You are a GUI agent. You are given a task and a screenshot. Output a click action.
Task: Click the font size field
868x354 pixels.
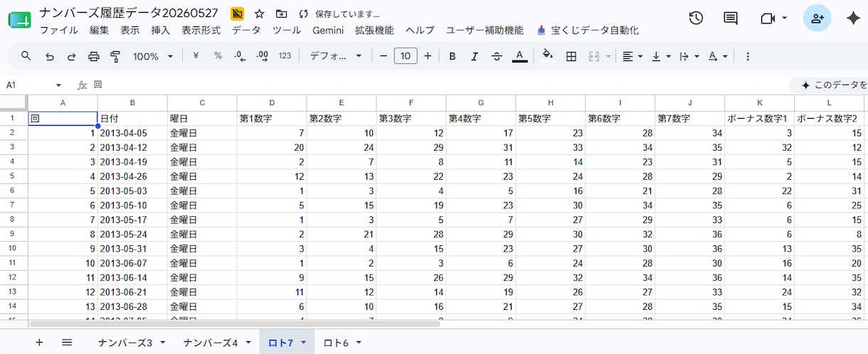pyautogui.click(x=406, y=56)
